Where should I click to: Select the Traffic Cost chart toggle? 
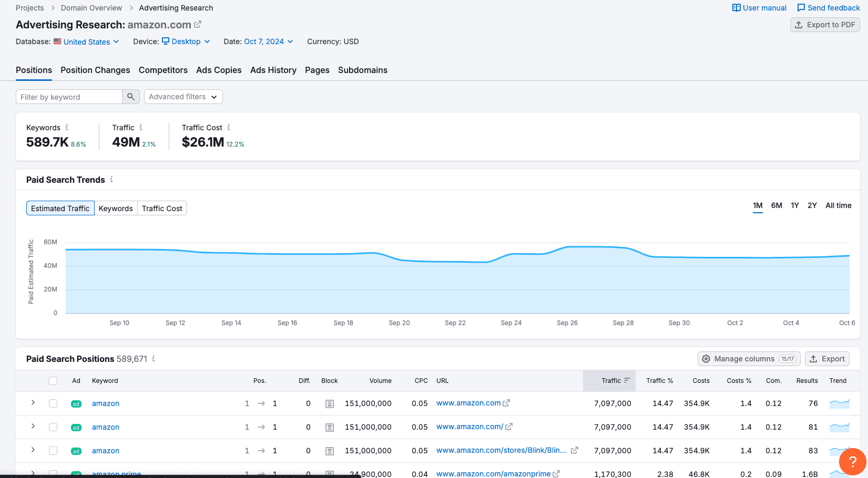(162, 208)
